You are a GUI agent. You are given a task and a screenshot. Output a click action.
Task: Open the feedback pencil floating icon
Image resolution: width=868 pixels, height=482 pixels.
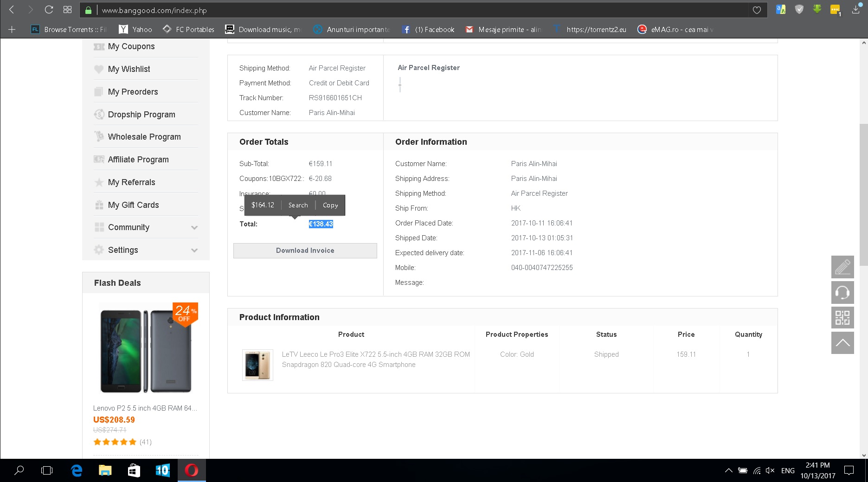(842, 267)
